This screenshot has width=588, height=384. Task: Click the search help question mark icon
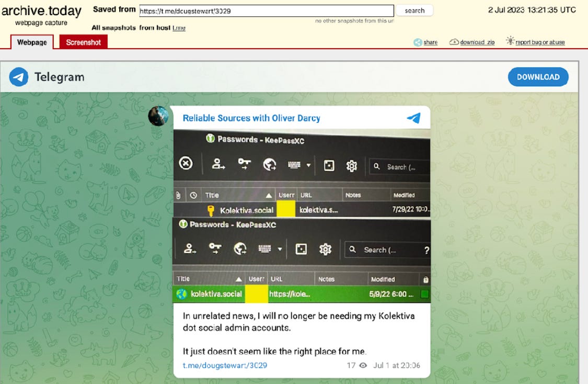click(426, 251)
